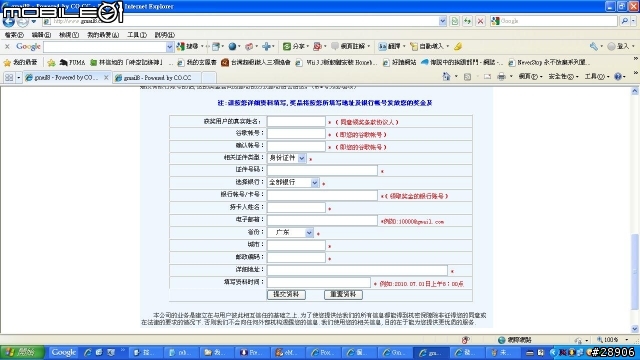640x360 pixels.
Task: Open the Tools (工具) menu in menu bar
Action: [137, 35]
